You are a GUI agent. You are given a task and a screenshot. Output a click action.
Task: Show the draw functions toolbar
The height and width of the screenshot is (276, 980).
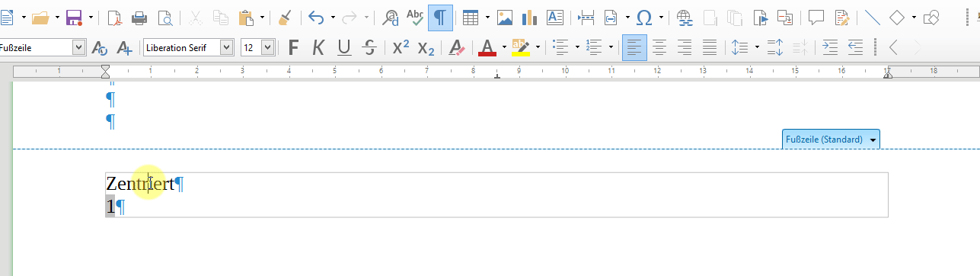click(x=931, y=17)
